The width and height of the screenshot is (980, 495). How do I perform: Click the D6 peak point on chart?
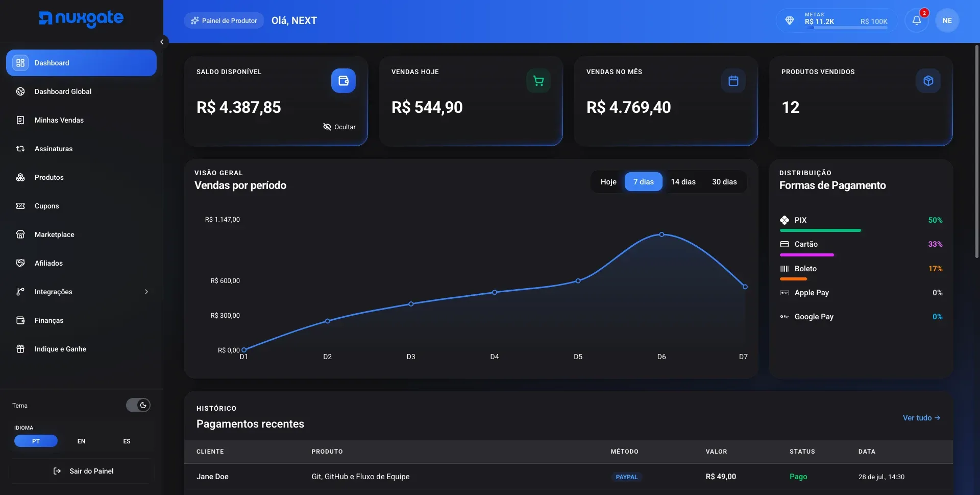(x=661, y=234)
